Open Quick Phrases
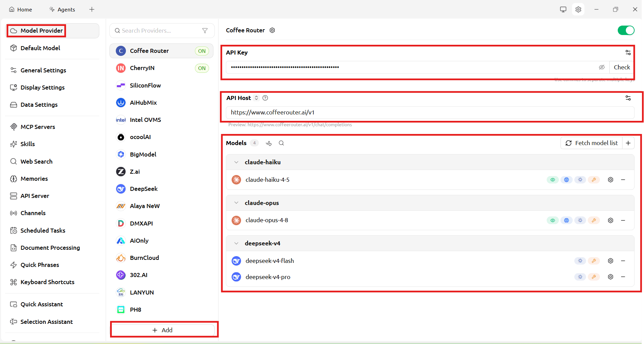 [53, 265]
